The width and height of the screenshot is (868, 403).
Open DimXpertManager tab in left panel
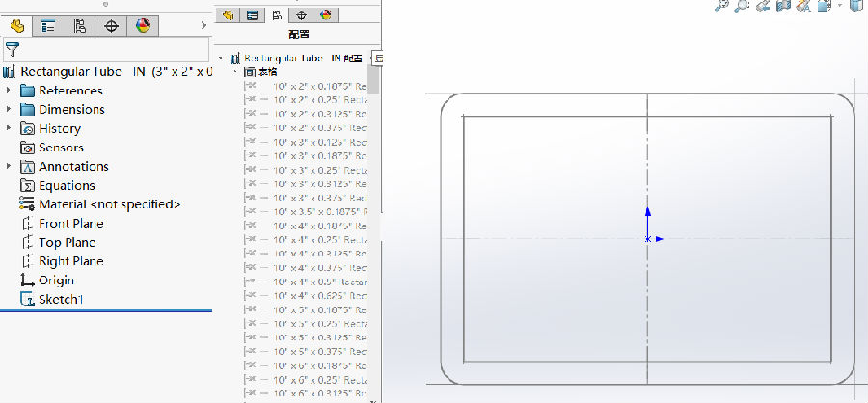(111, 26)
